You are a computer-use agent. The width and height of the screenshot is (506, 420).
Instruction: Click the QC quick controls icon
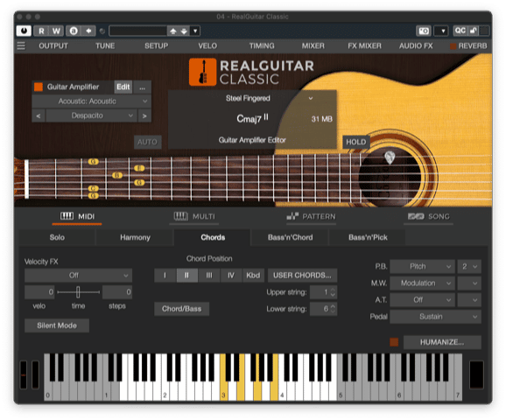coord(460,31)
